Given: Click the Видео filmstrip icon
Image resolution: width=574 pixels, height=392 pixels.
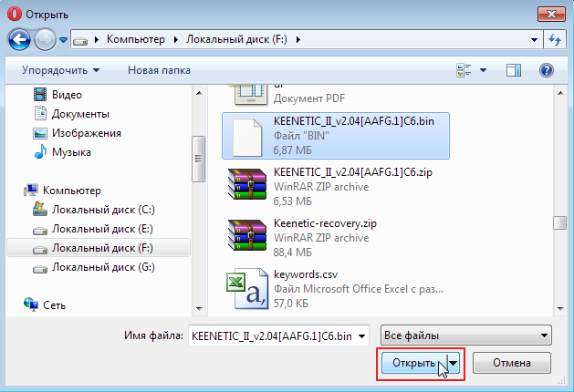Looking at the screenshot, I should [x=40, y=94].
